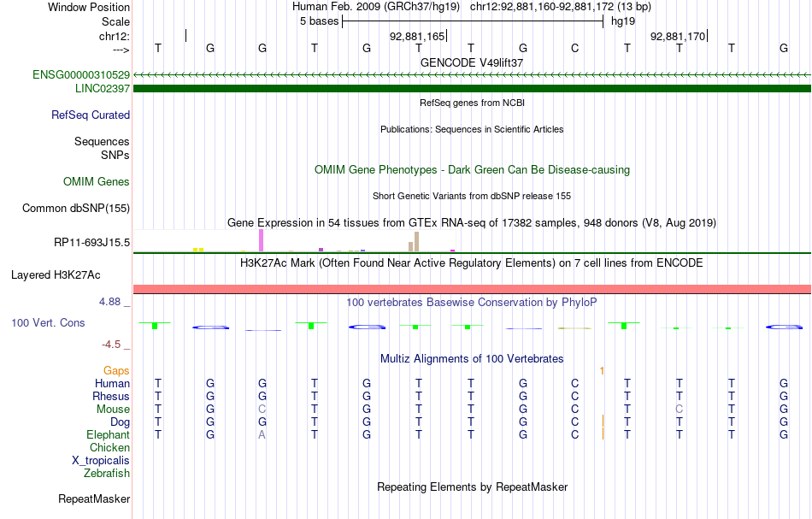
Task: Select the Mouse alignment row label
Action: (114, 410)
